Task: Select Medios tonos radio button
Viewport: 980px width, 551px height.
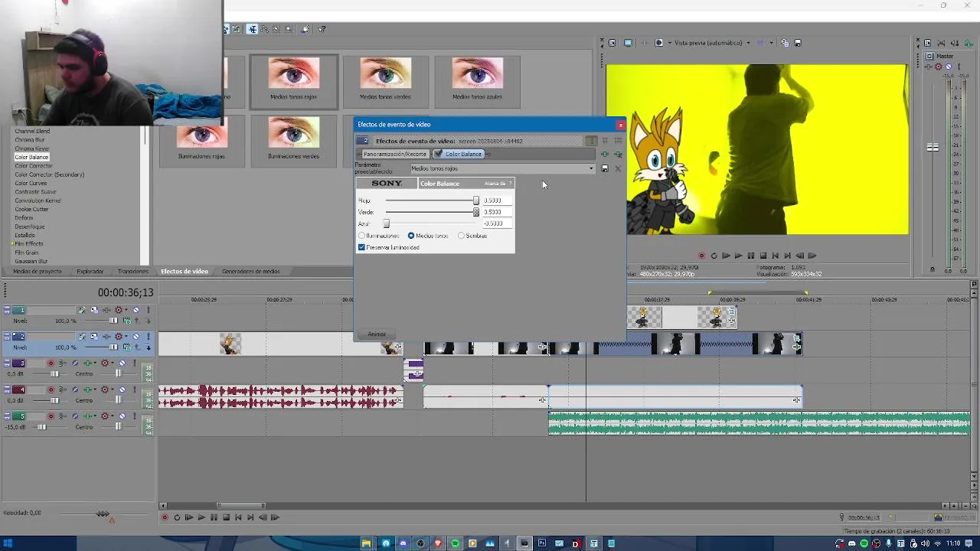Action: [x=411, y=236]
